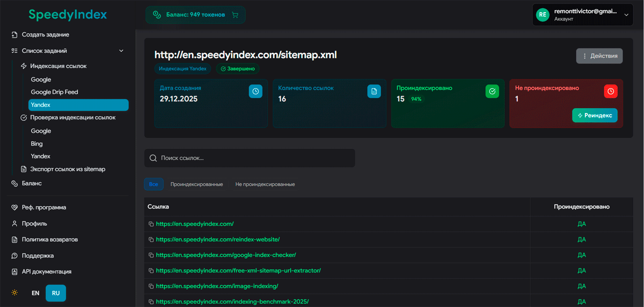The image size is (644, 307).
Task: Click the shopping cart icon next to balance
Action: pos(235,15)
